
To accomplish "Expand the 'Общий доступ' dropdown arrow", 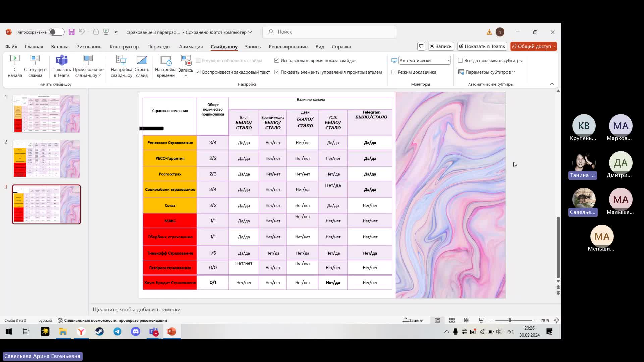I will (554, 46).
